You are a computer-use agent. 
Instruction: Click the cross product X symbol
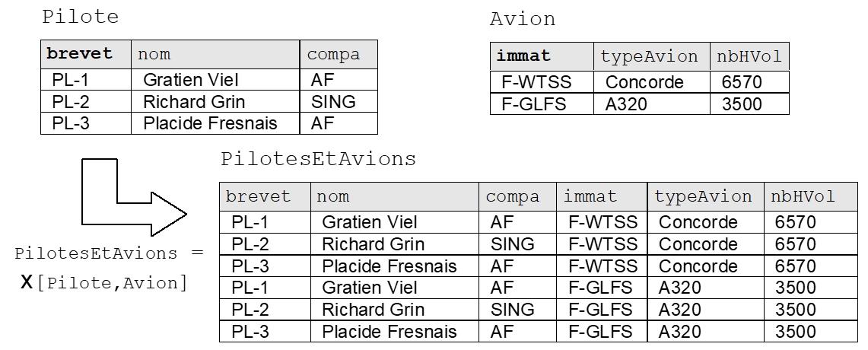click(27, 283)
